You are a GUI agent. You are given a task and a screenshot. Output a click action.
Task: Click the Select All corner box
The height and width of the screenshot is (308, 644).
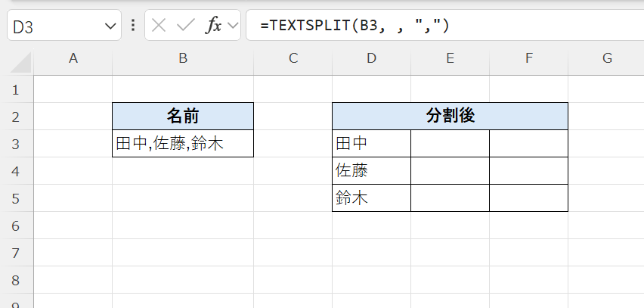coord(17,58)
